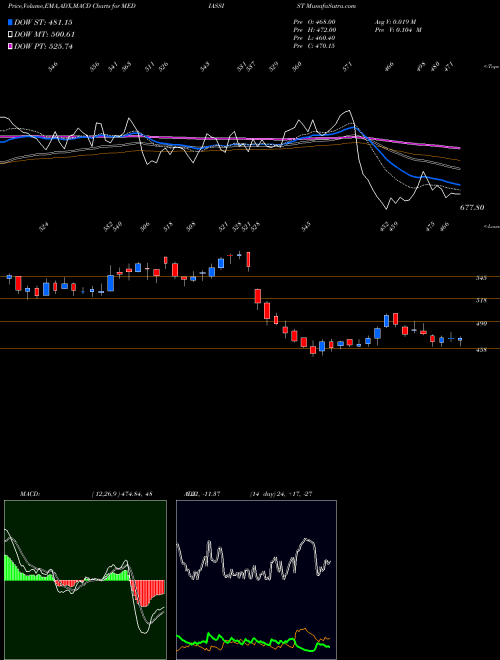500x660 pixels.
Task: Select the 'DOW MT: 500.61' legend label
Action: tap(44, 34)
